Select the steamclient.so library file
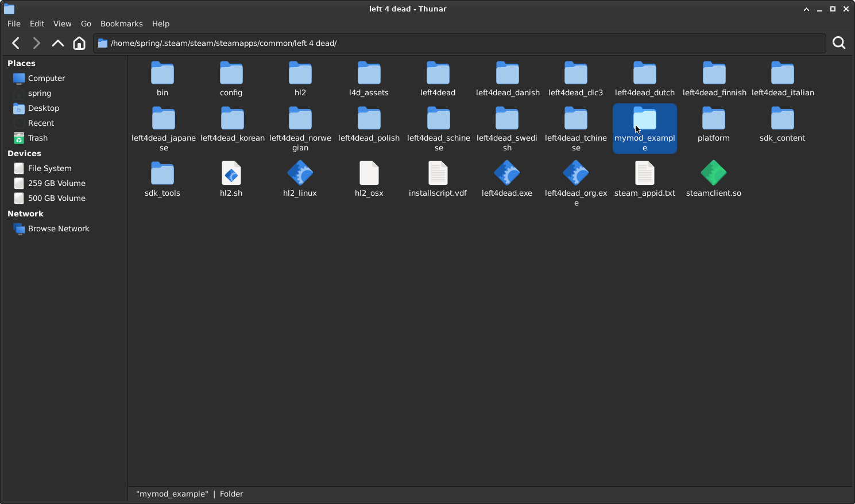Image resolution: width=855 pixels, height=504 pixels. 713,173
